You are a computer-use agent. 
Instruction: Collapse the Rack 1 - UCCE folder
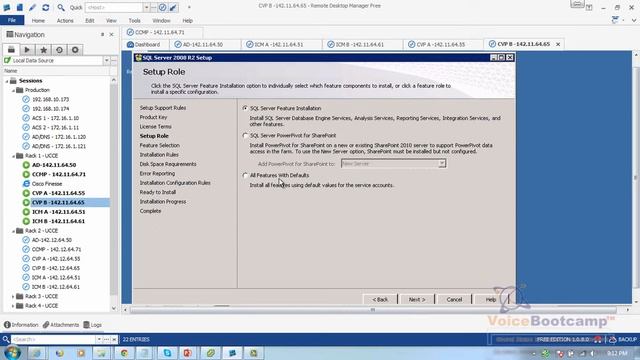[x=13, y=156]
